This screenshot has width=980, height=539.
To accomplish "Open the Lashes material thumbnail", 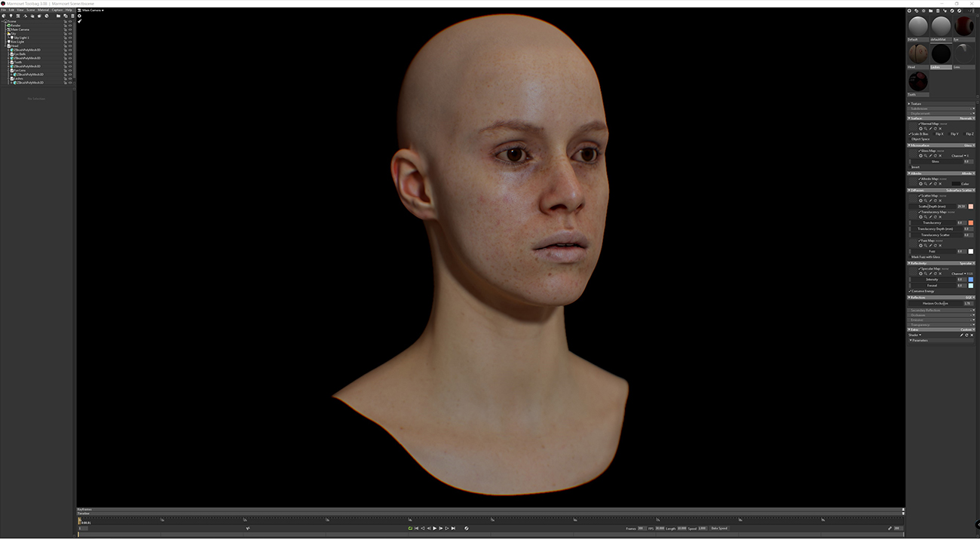I will (941, 54).
